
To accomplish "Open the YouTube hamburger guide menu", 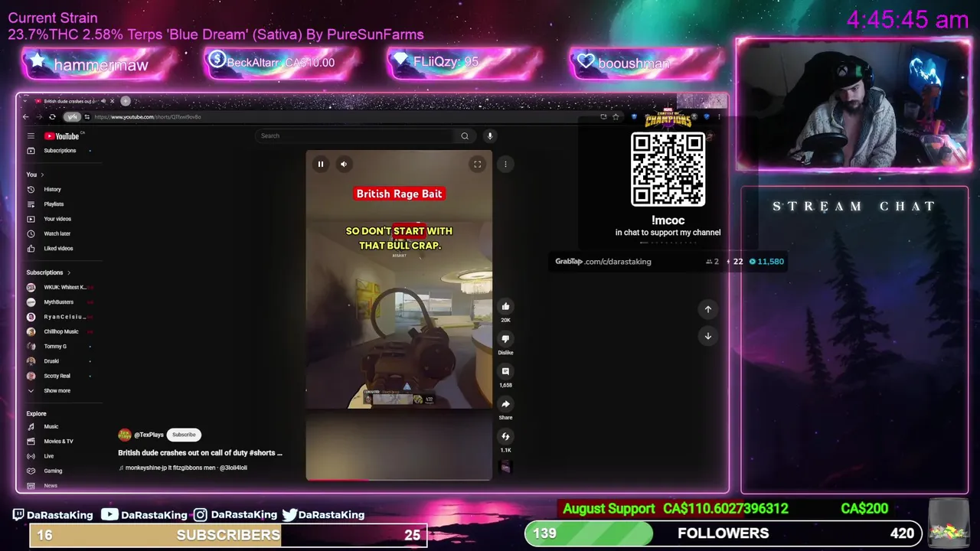I will tap(31, 136).
